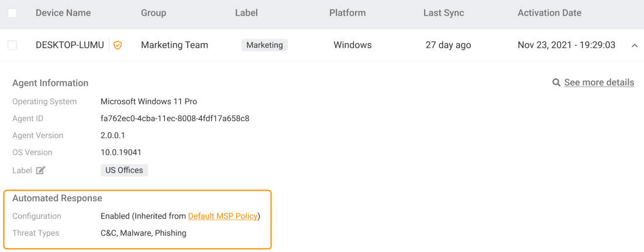This screenshot has width=644, height=252.
Task: Click the US Offices label tag
Action: tap(124, 170)
